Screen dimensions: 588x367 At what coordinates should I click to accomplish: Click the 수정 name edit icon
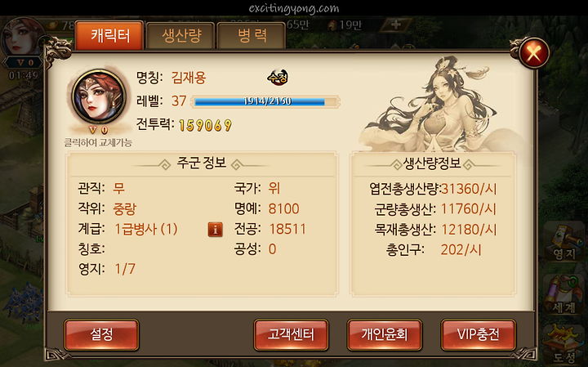point(278,78)
